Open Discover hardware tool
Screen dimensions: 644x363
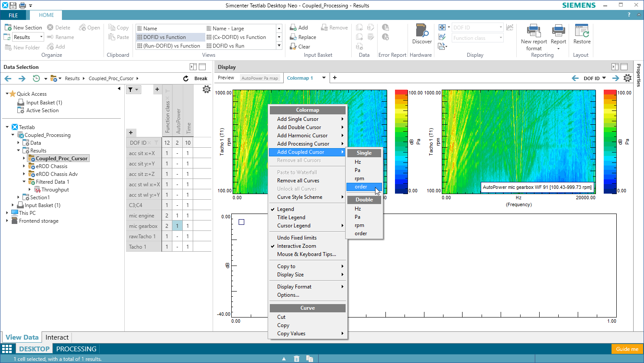(422, 34)
